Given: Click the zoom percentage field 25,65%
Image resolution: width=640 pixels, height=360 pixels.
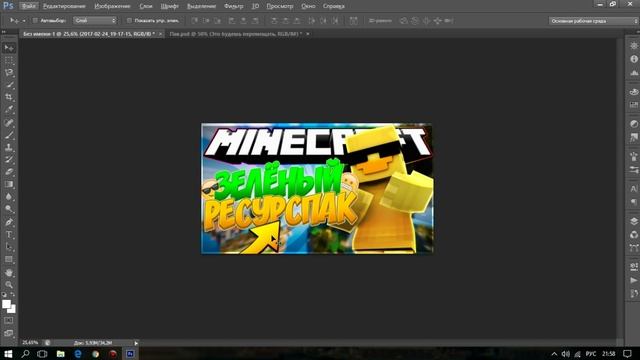Looking at the screenshot, I should 31,343.
